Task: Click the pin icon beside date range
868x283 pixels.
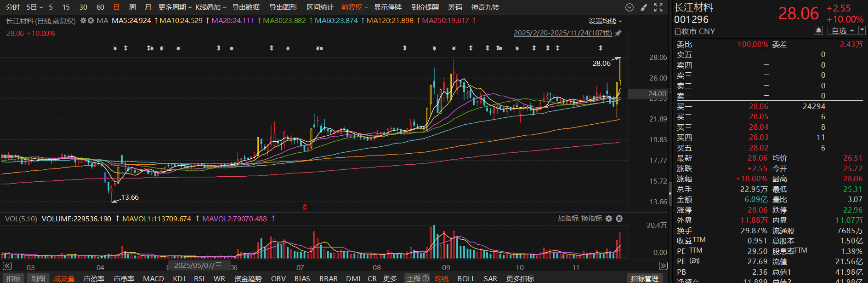Action: click(618, 33)
